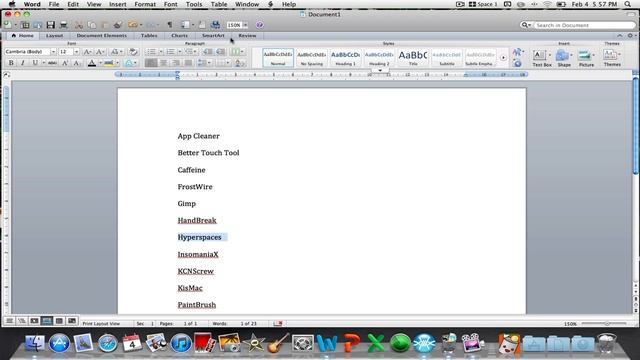Open the Insert menu
Viewport: 640px width, 360px height.
[118, 4]
